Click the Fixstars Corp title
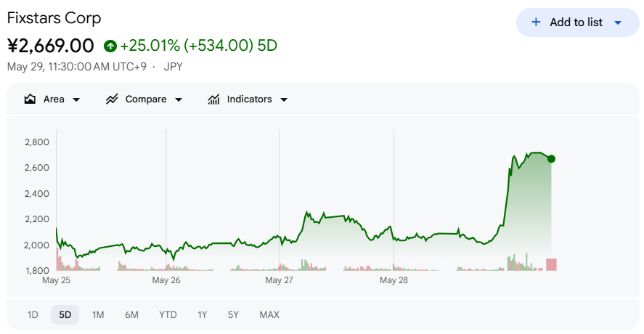This screenshot has height=334, width=644. pos(54,18)
